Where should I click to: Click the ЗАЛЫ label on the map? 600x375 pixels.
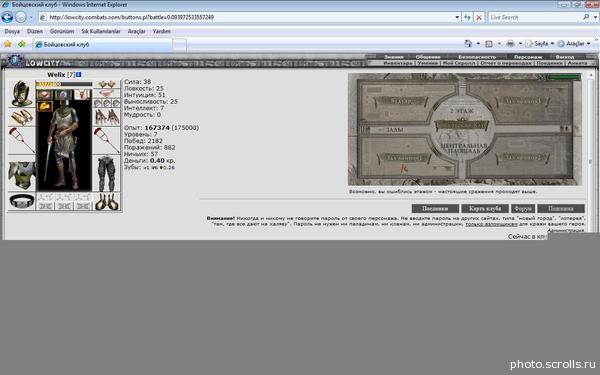pos(394,130)
